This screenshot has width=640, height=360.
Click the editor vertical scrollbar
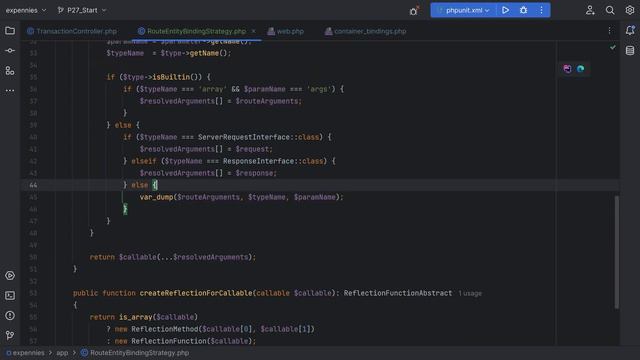[x=616, y=252]
